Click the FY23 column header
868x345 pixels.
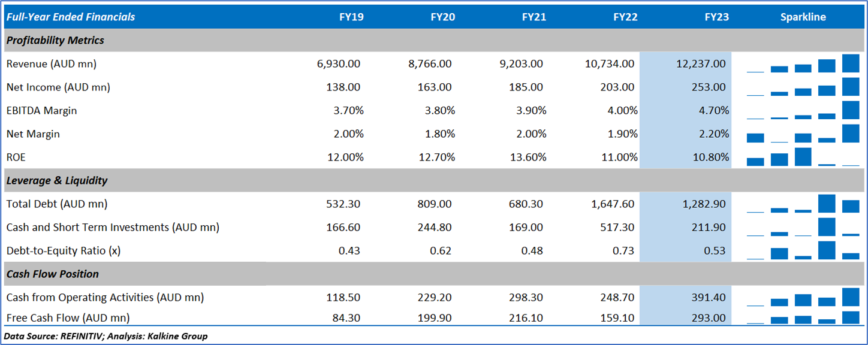coord(716,17)
